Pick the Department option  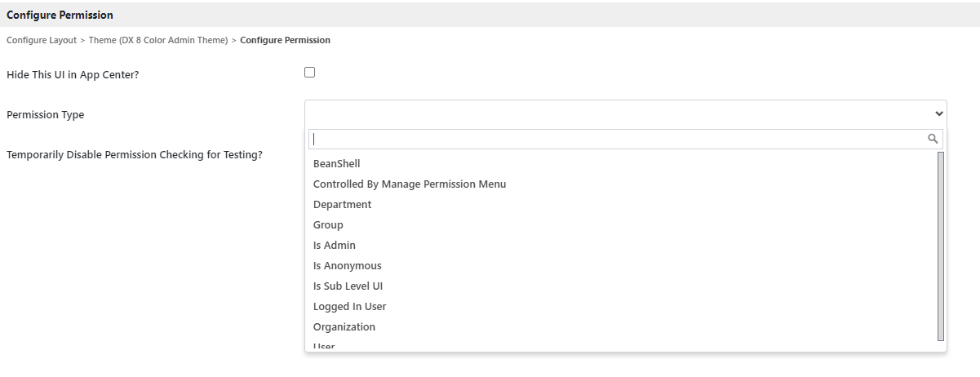pyautogui.click(x=342, y=205)
